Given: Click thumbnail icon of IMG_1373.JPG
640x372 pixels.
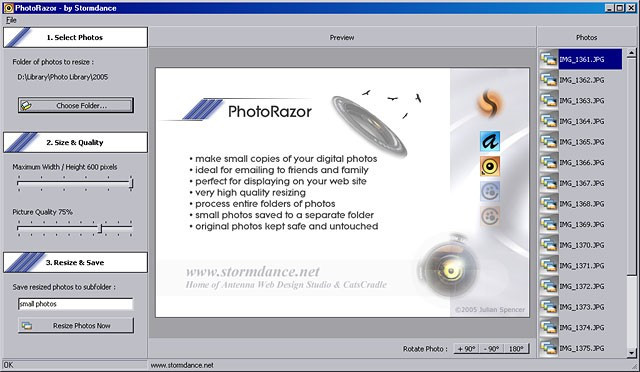Looking at the screenshot, I should pos(549,307).
